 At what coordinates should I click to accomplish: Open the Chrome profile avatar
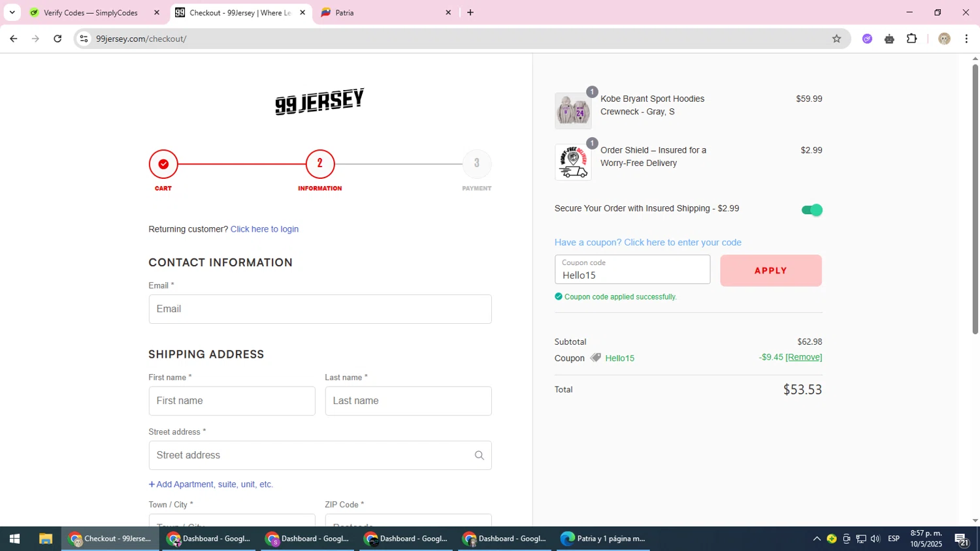point(944,39)
